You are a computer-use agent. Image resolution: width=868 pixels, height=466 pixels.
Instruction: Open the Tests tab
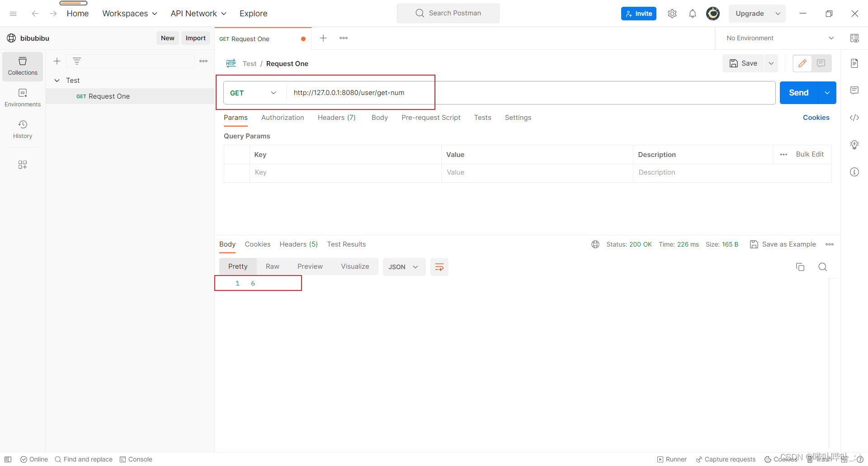coord(482,118)
